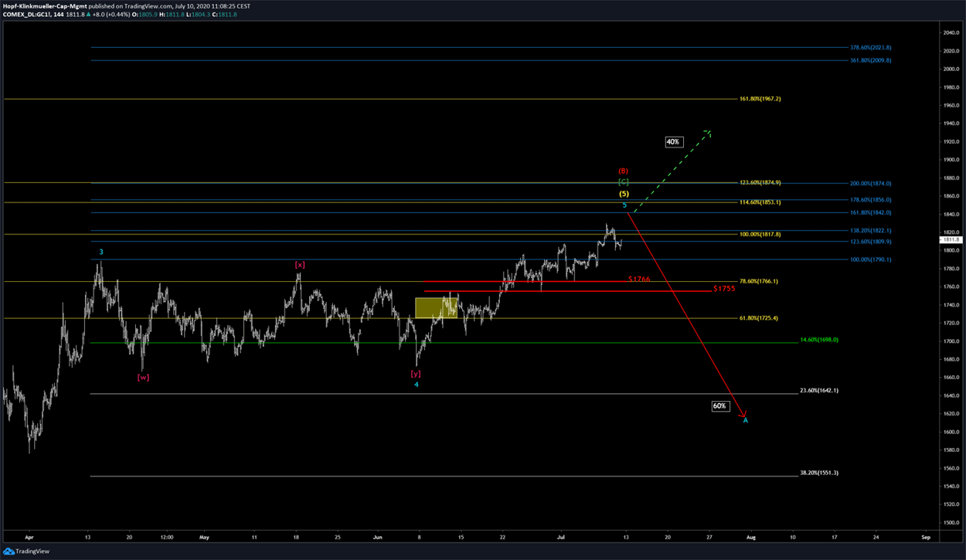Click the TradingView logo icon
This screenshot has width=966, height=560.
tap(9, 551)
